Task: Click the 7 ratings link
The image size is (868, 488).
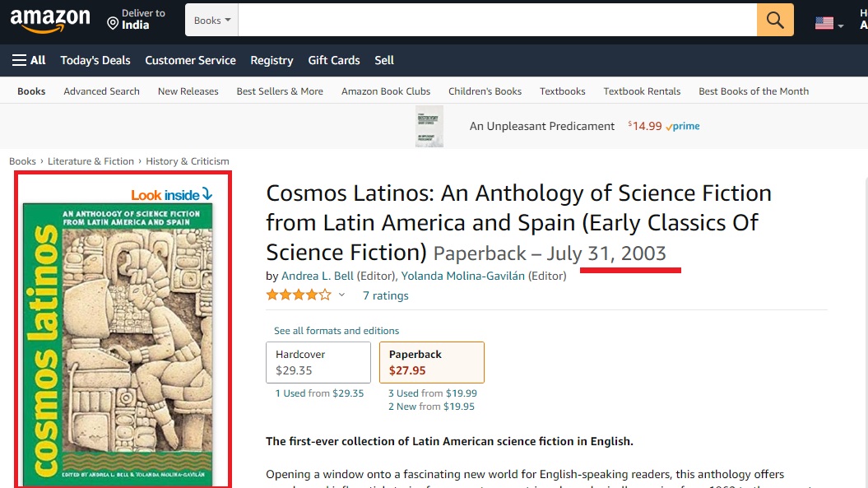Action: point(385,295)
